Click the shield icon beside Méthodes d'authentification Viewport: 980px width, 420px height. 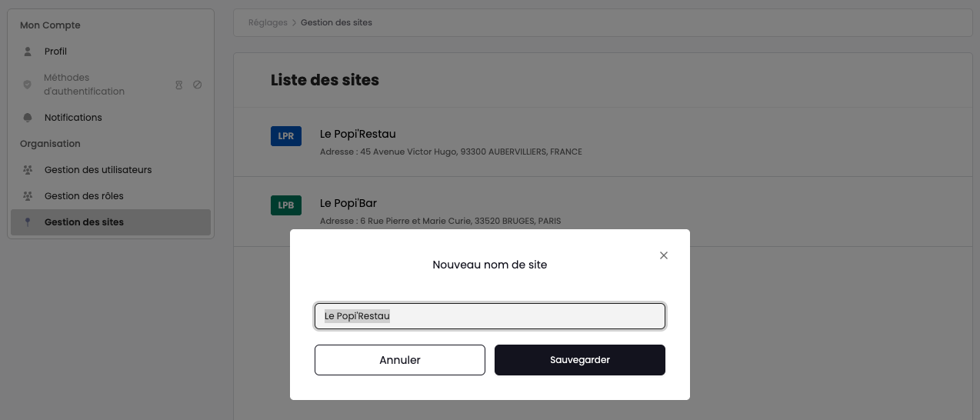(x=28, y=85)
